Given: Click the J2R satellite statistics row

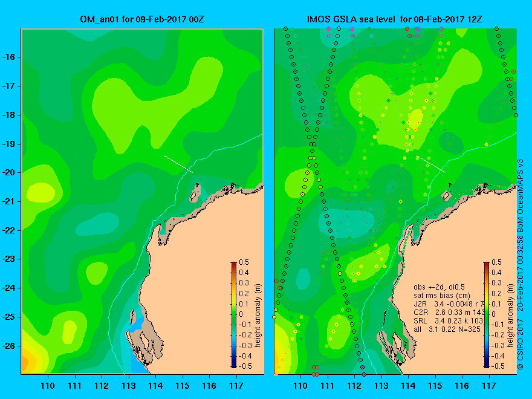Looking at the screenshot, I should click(449, 303).
